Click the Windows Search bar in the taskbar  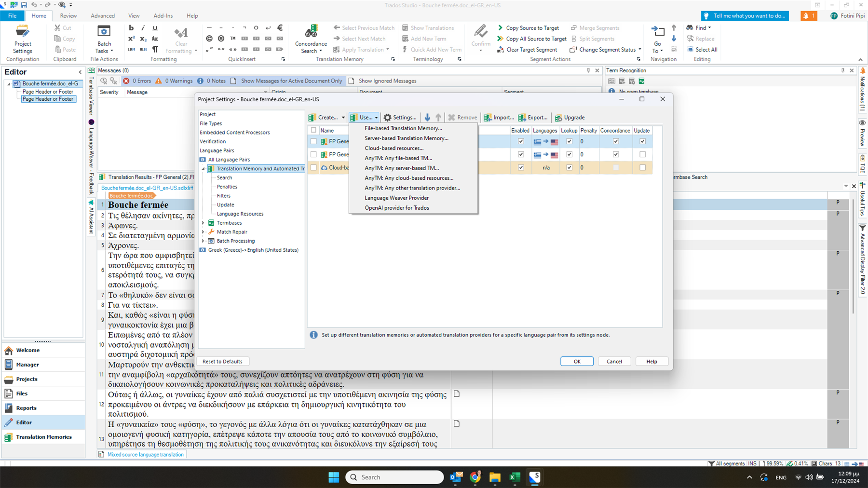pyautogui.click(x=394, y=477)
